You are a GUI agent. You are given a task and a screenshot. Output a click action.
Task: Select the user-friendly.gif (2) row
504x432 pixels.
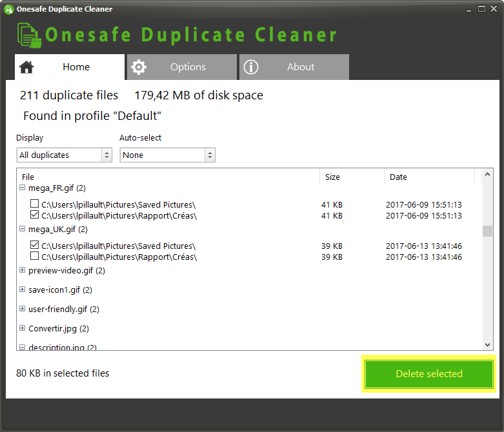click(x=64, y=309)
